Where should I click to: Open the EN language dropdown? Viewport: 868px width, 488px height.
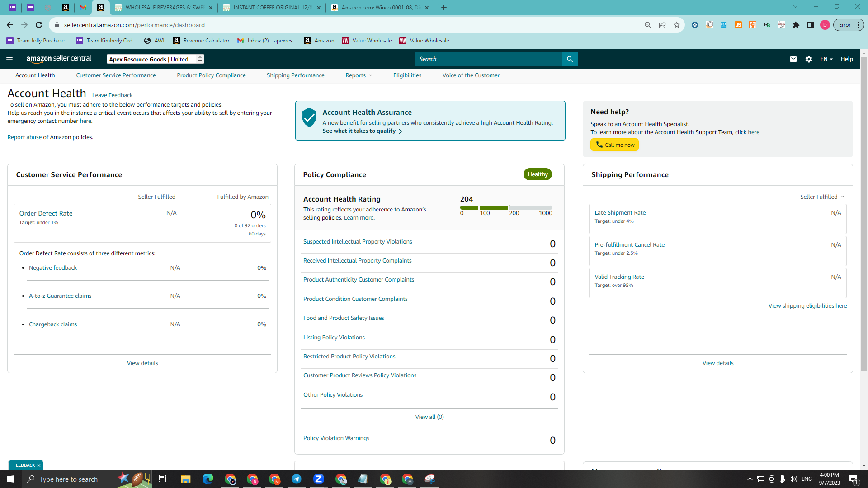coord(826,59)
